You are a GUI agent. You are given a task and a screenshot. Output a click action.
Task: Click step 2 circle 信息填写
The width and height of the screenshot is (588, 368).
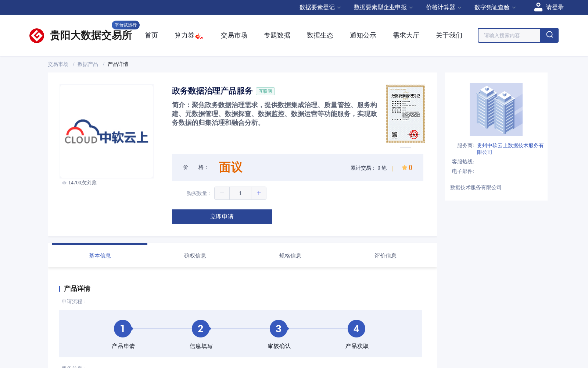(201, 329)
